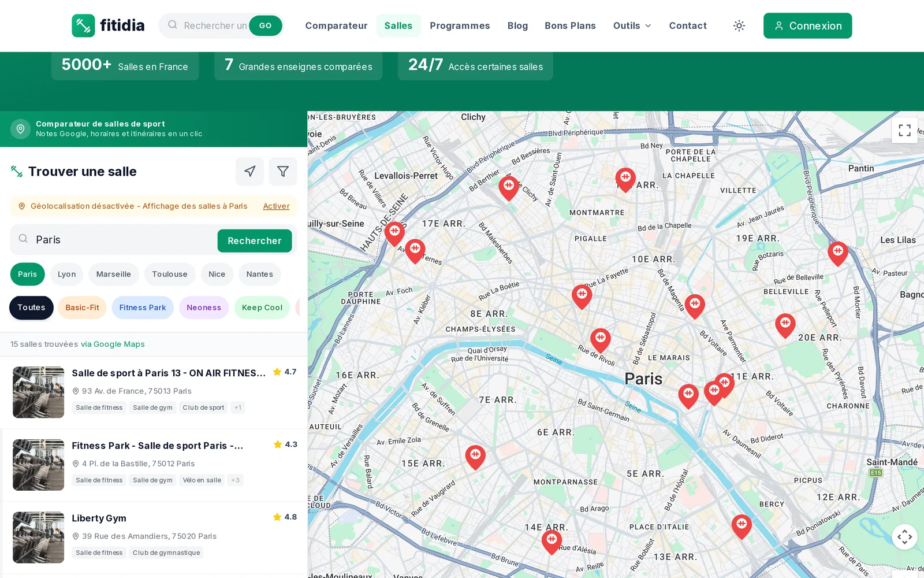Click the map pin near Les Lilas

tap(838, 254)
